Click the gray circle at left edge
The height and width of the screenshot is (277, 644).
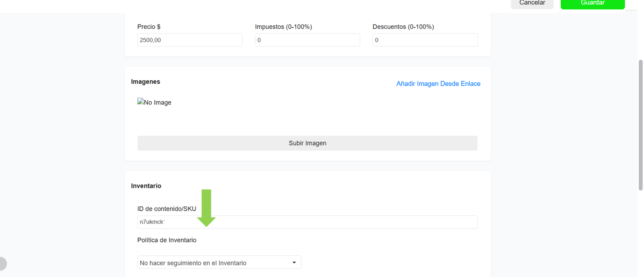pyautogui.click(x=2, y=264)
